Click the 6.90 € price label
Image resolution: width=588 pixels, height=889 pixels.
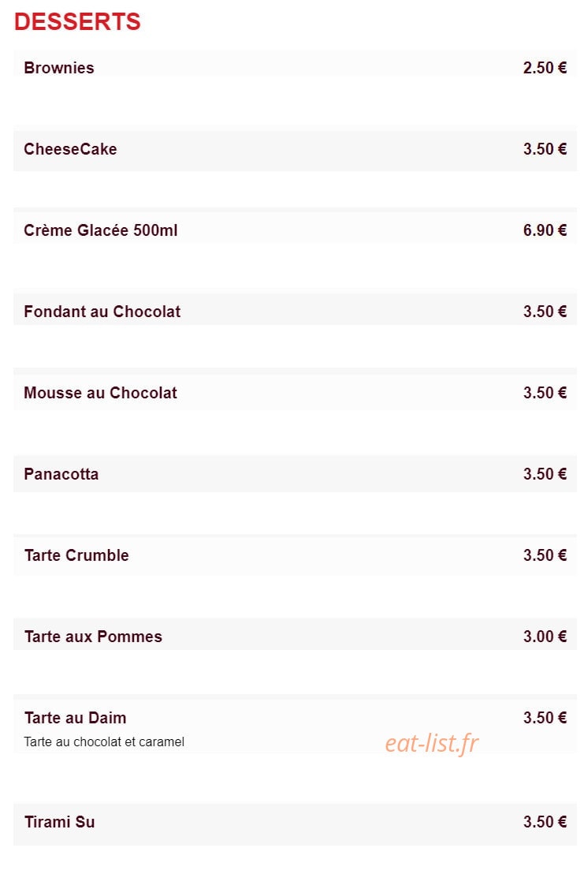(545, 230)
